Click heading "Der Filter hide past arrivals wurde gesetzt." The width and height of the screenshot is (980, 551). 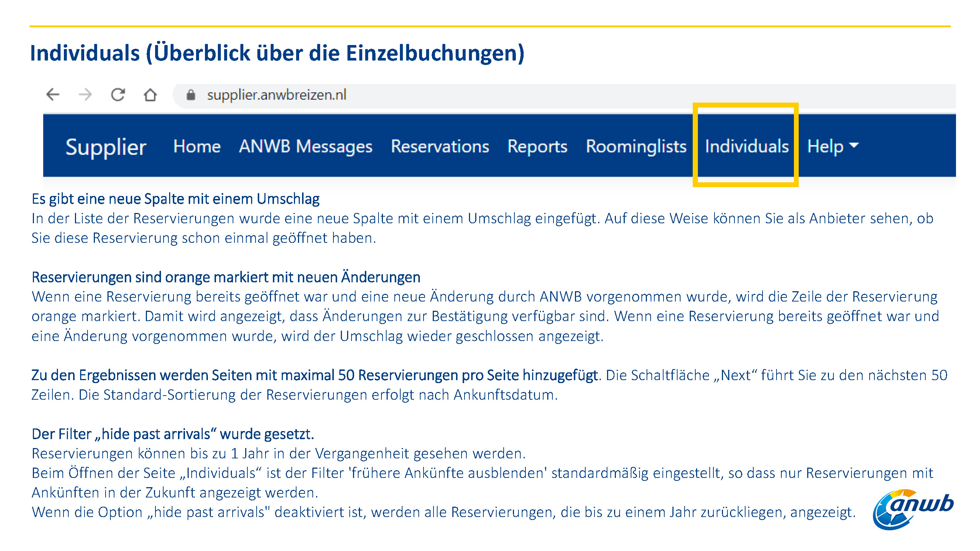pyautogui.click(x=173, y=434)
